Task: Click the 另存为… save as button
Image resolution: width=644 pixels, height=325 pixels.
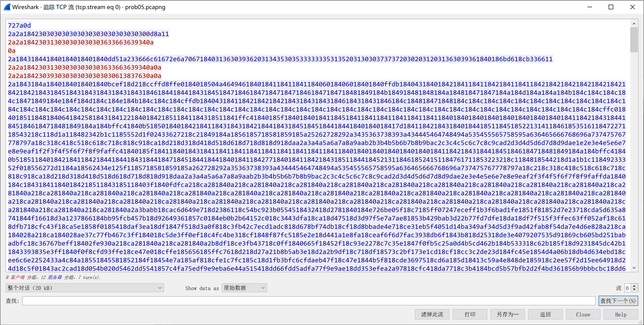Action: [x=507, y=314]
